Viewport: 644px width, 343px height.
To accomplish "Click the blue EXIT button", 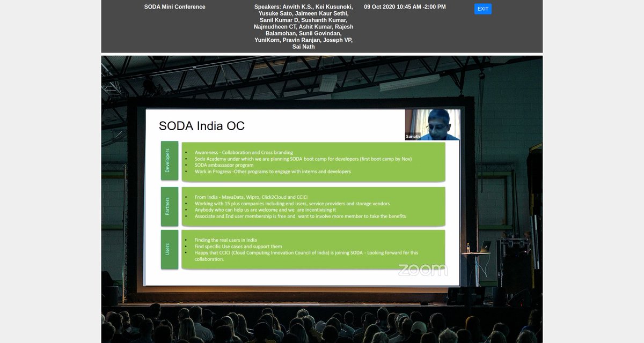I will pos(482,9).
